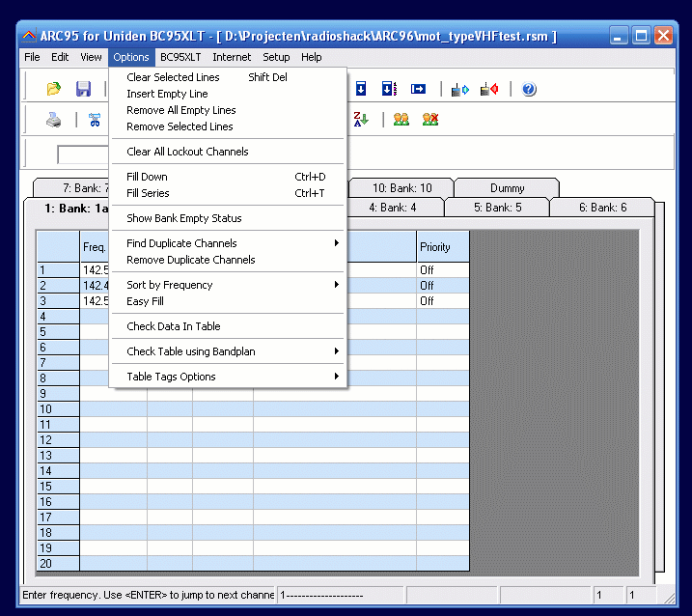
Task: Choose Show Bank Empty Status
Action: pyautogui.click(x=228, y=218)
